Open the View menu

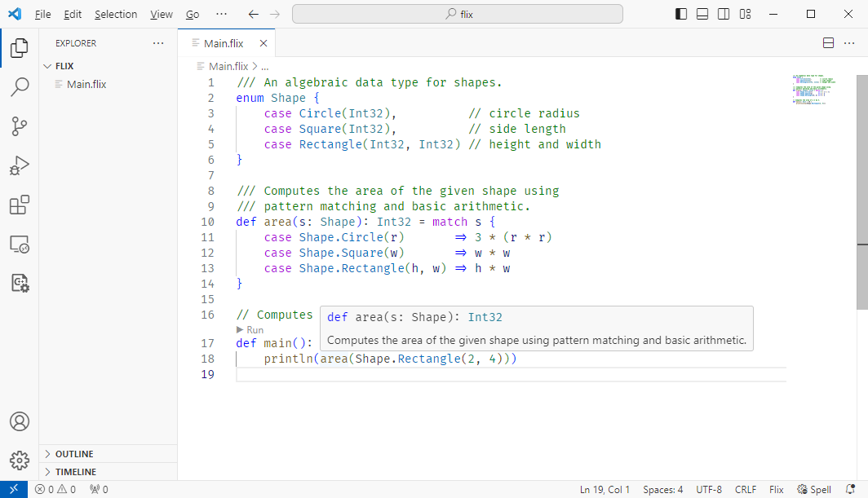click(x=161, y=15)
